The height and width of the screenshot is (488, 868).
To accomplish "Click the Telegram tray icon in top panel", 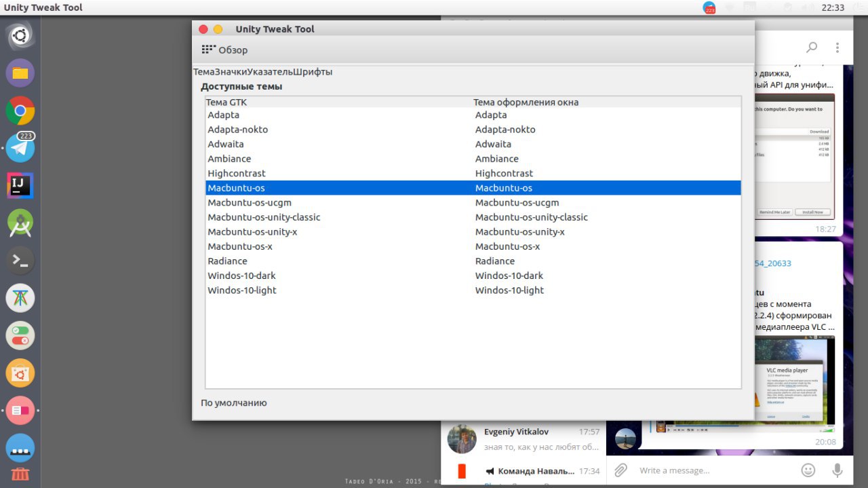I will [x=709, y=7].
